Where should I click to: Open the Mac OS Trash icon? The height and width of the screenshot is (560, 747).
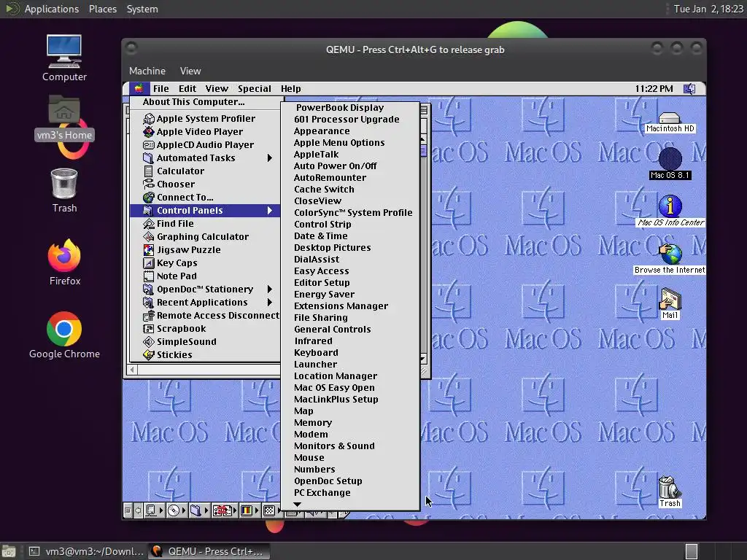pyautogui.click(x=670, y=492)
